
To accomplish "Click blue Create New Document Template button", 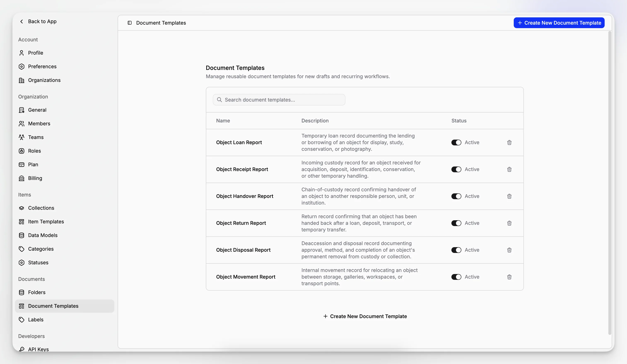I will click(x=559, y=23).
